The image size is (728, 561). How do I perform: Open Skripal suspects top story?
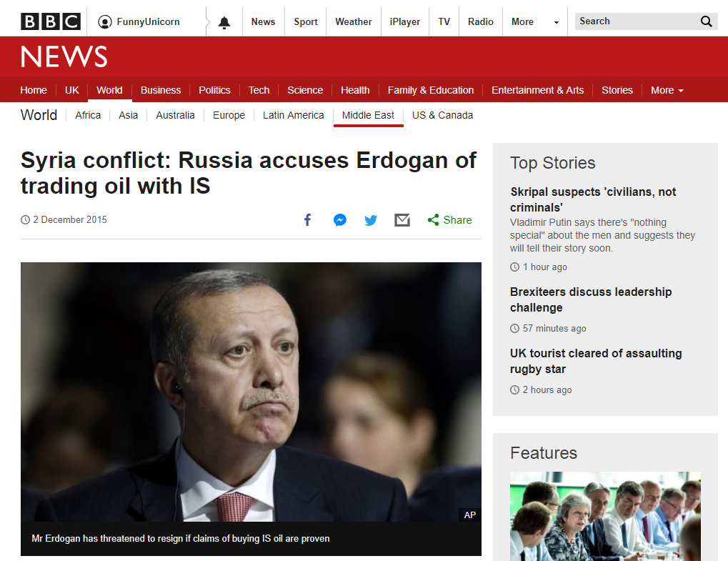click(593, 199)
